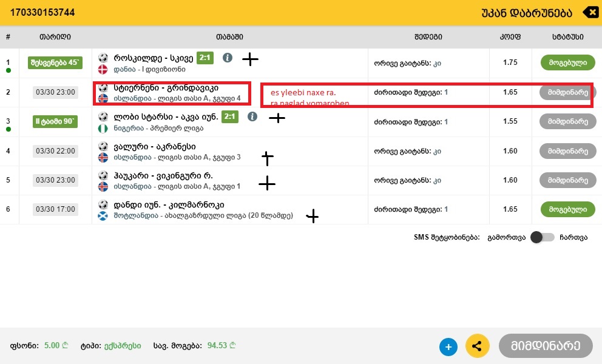The image size is (602, 364).
Task: Click league დანია - I დივიზიონი
Action: 149,70
